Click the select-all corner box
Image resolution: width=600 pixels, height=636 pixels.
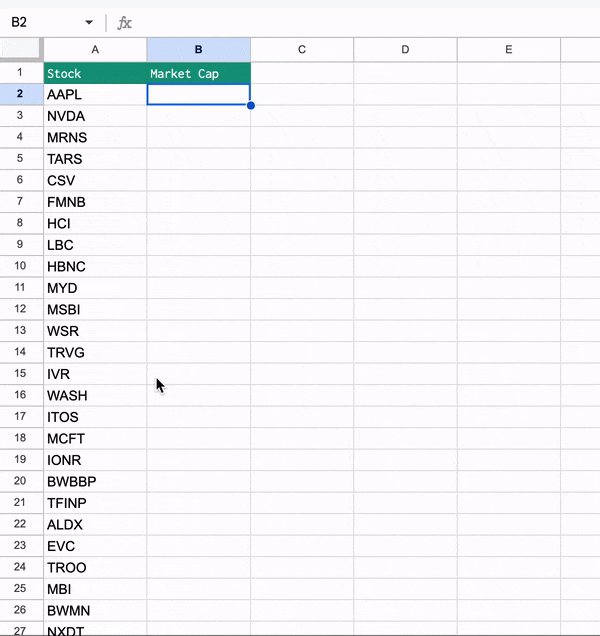click(x=20, y=49)
